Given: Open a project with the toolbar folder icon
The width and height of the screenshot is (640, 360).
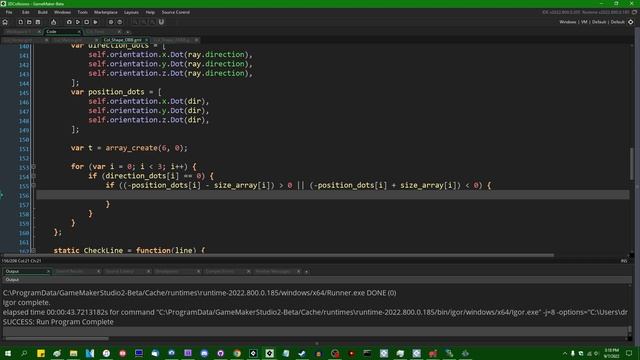Looking at the screenshot, I should tap(29, 22).
